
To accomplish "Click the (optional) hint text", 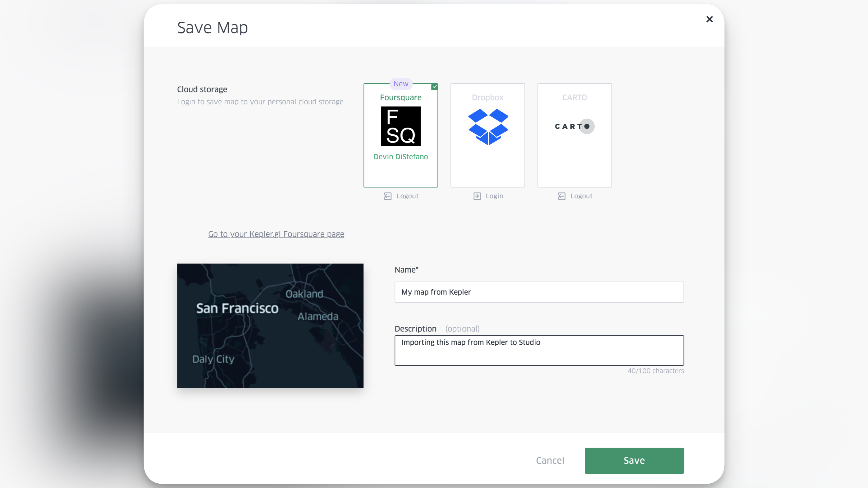I will click(462, 329).
